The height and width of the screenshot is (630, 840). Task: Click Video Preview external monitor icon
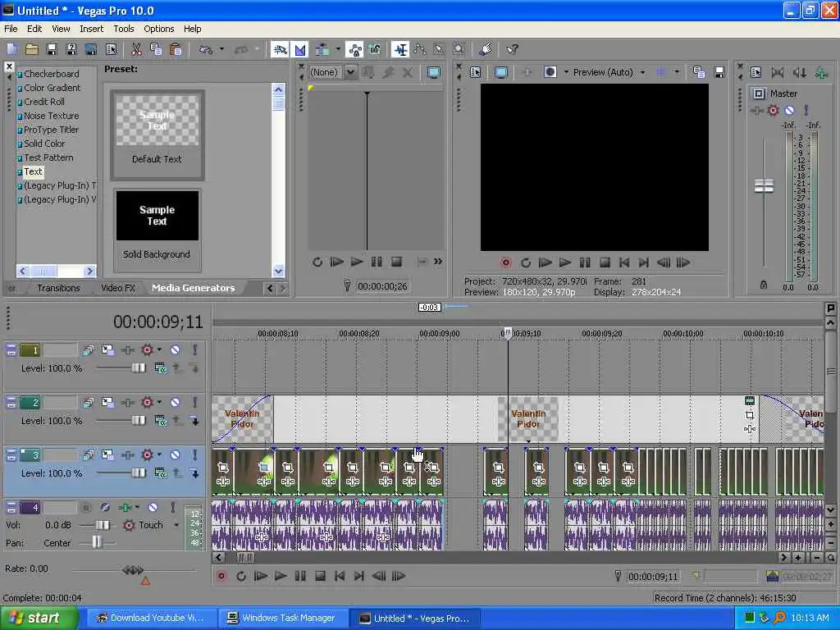point(501,72)
